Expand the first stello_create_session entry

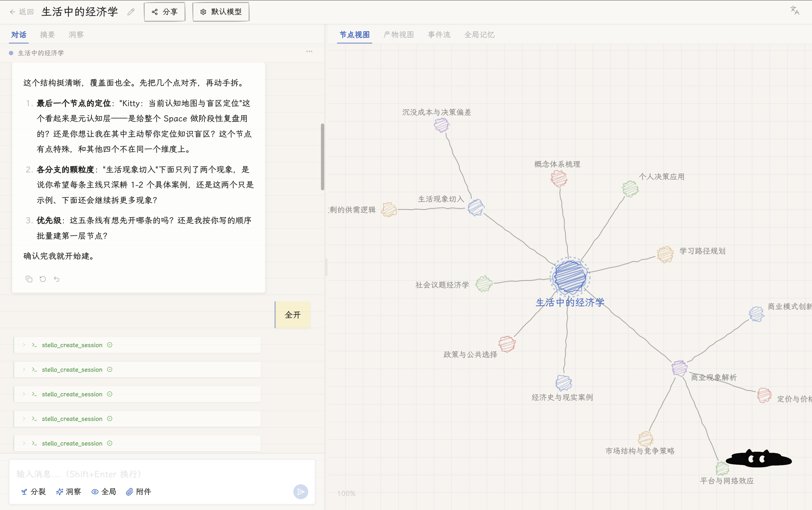(137, 345)
